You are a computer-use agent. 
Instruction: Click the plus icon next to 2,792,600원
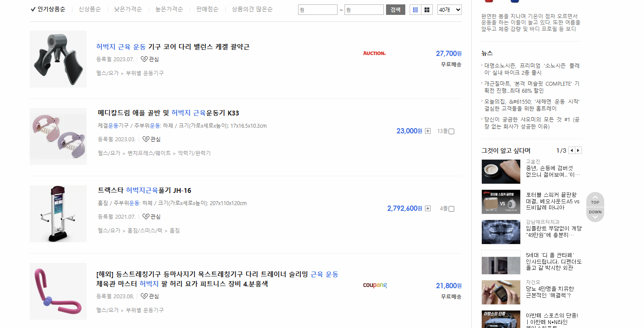click(x=428, y=208)
